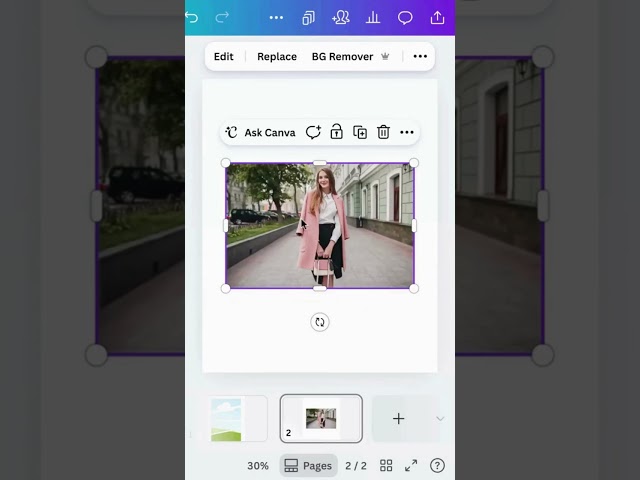Open the comments bubble in top bar
640x480 pixels.
[405, 18]
